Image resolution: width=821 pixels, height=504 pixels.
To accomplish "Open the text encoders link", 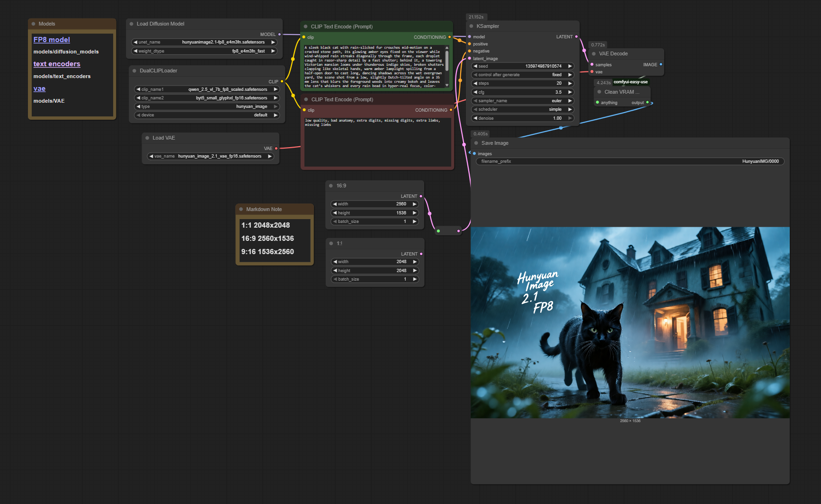I will (x=57, y=64).
